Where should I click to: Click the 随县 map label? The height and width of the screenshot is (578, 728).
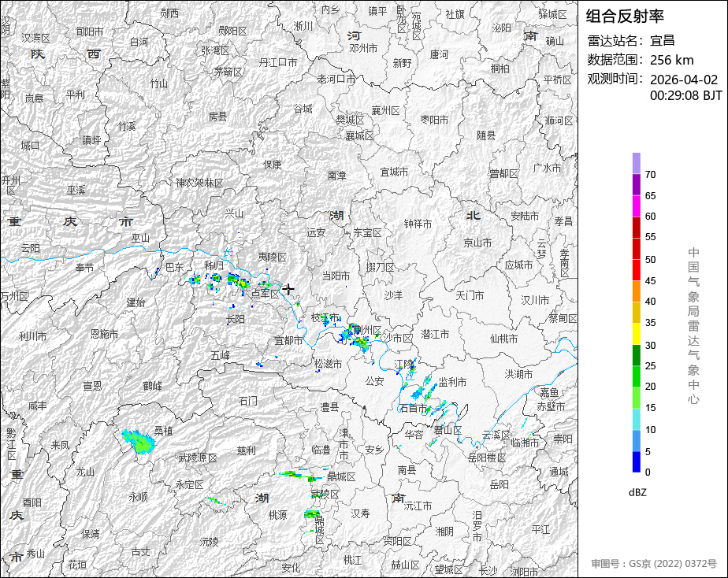pyautogui.click(x=486, y=135)
